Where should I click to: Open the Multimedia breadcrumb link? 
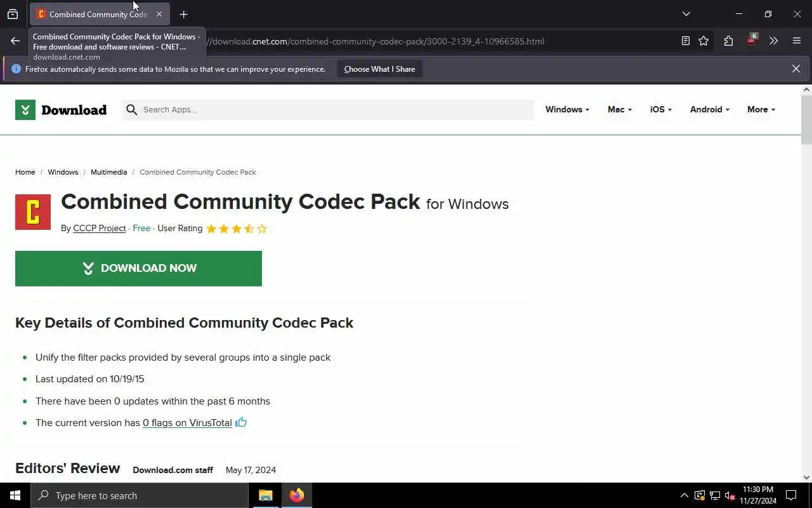pos(108,172)
